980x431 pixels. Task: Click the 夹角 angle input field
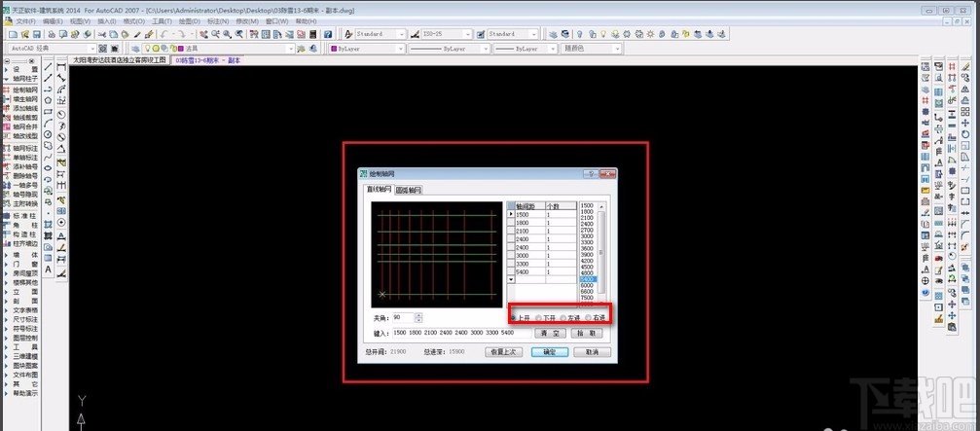(x=403, y=318)
